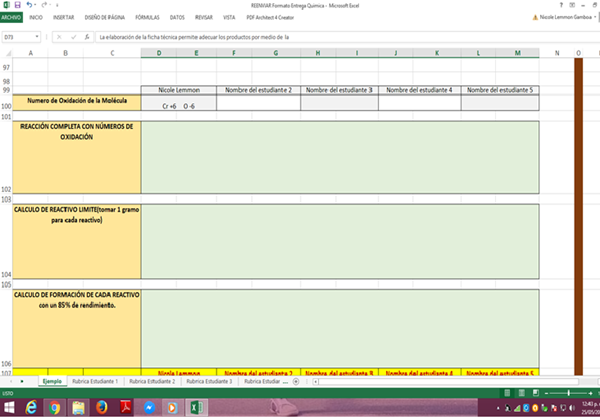The image size is (600, 420).
Task: Open the PDF Architect 4 Creator tab
Action: pyautogui.click(x=270, y=18)
